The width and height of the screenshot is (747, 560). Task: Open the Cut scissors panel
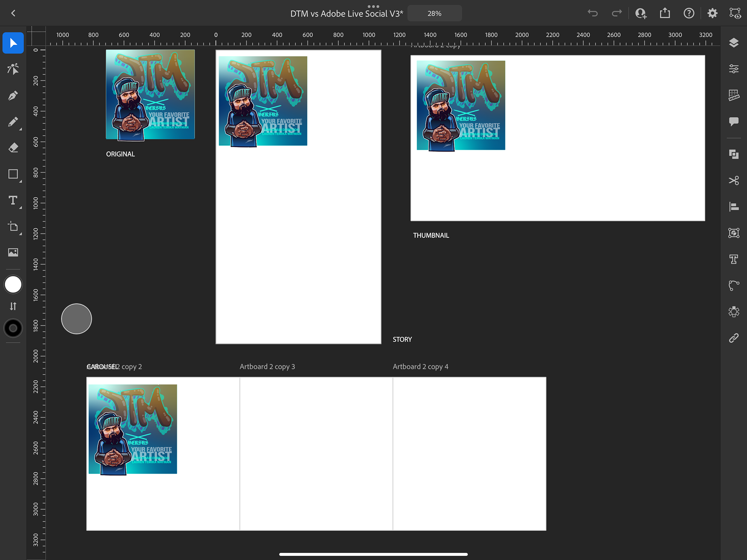click(x=734, y=181)
